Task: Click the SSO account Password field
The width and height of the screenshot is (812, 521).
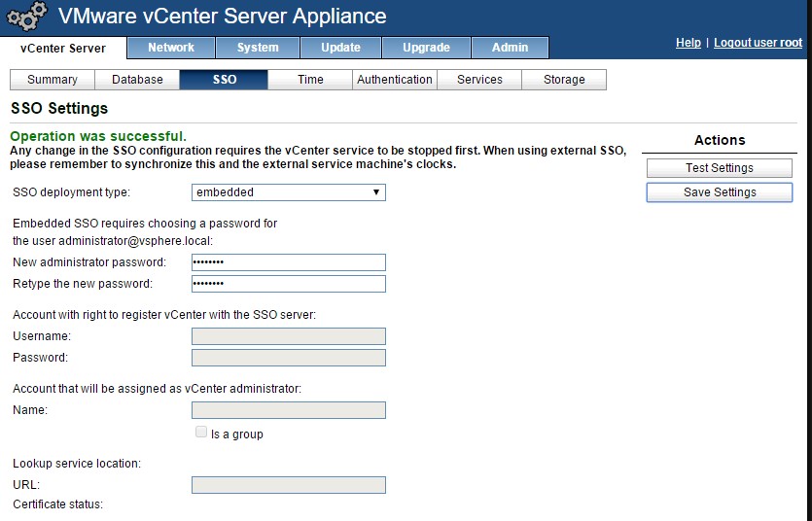Action: (289, 358)
